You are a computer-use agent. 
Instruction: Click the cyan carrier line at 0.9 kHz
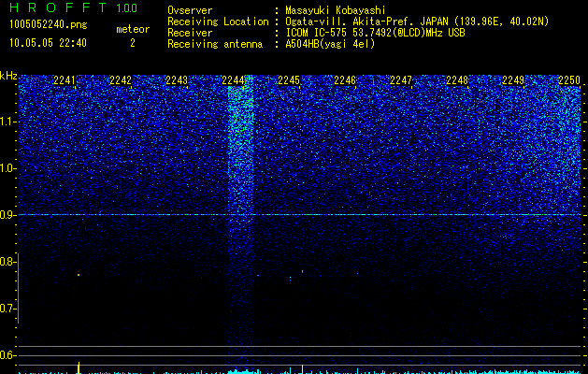(299, 214)
